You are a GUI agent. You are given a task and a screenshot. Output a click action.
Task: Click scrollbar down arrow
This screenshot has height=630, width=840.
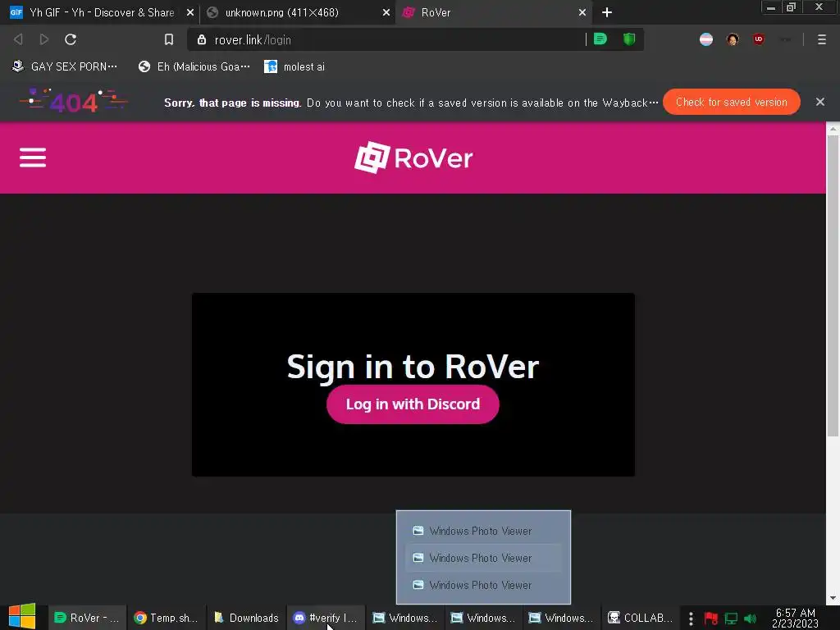833,598
